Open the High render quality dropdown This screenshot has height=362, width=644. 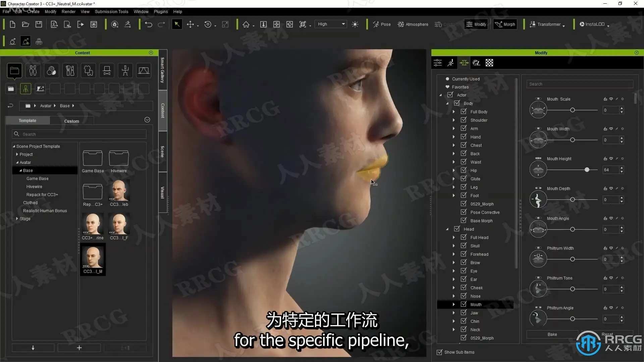[331, 24]
